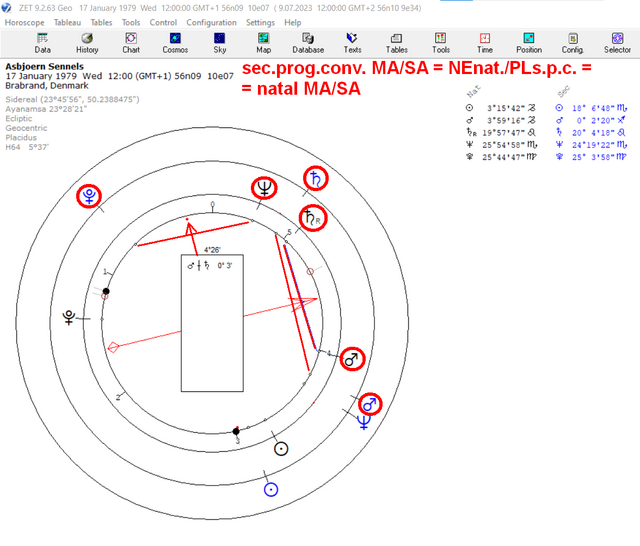Screen dimensions: 640x546
Task: Open the Tools toolbar icon
Action: coord(441,43)
